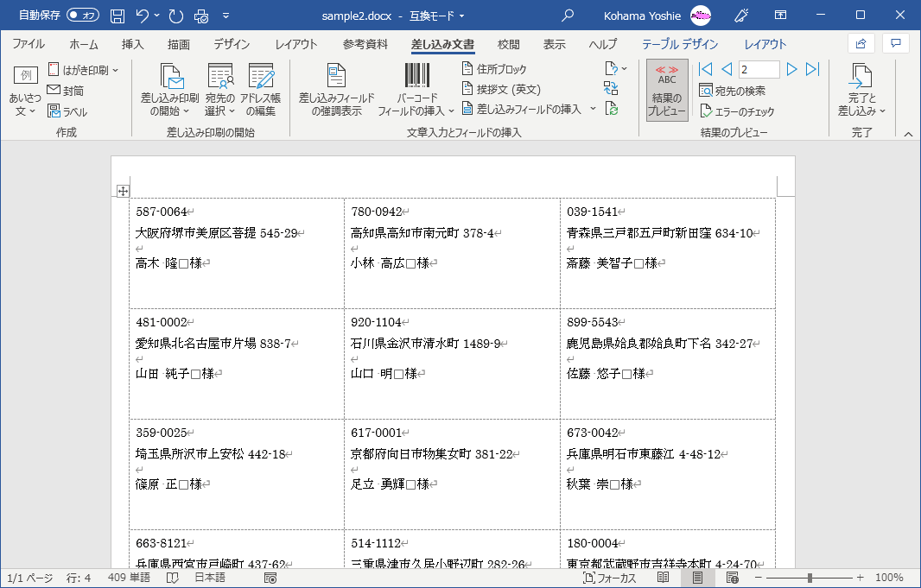The image size is (921, 588).
Task: Insert 挨拶文 (英文) greeting line
Action: pyautogui.click(x=501, y=89)
